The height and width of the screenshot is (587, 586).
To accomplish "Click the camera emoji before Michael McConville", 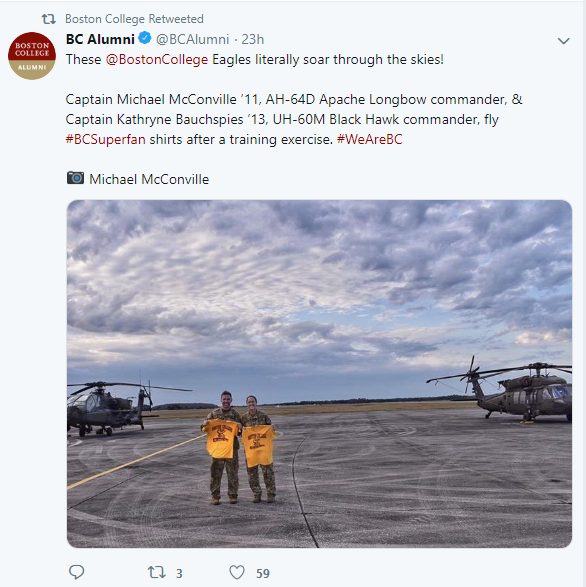I will click(75, 178).
